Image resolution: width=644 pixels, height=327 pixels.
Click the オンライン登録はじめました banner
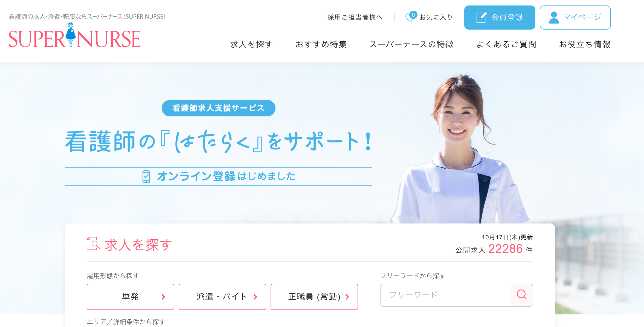click(x=219, y=176)
